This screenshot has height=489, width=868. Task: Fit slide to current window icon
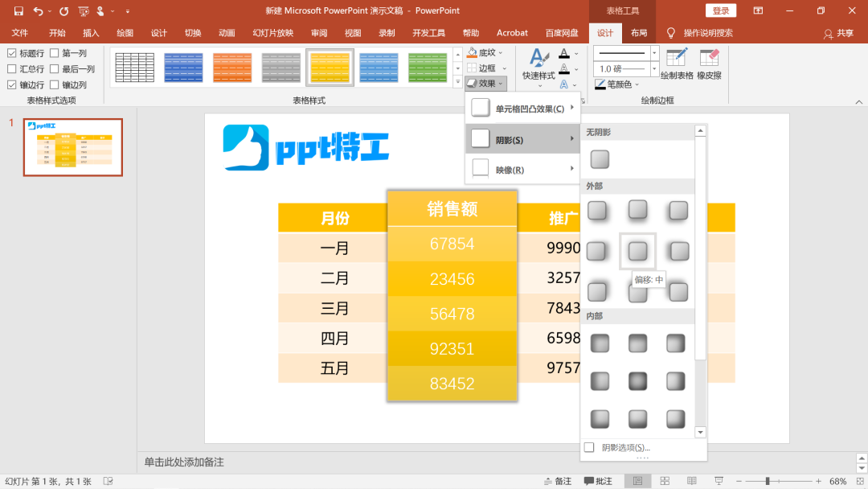coord(861,481)
